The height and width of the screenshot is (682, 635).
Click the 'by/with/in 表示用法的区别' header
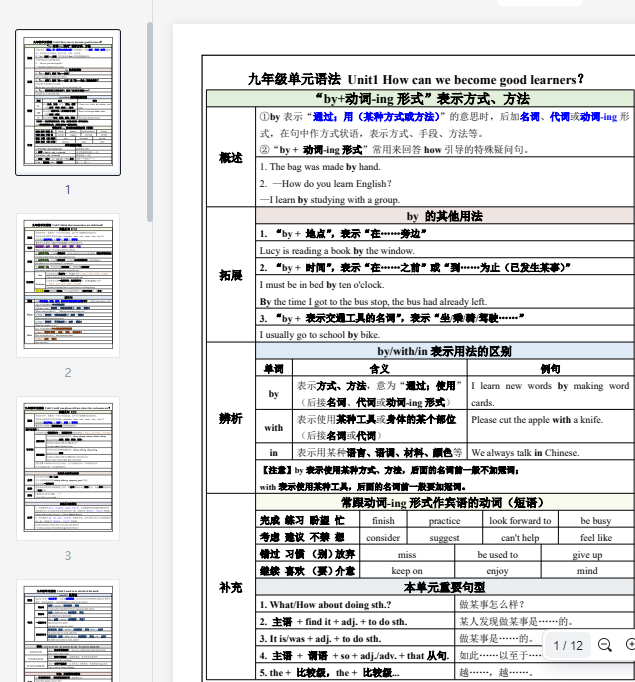(x=444, y=352)
